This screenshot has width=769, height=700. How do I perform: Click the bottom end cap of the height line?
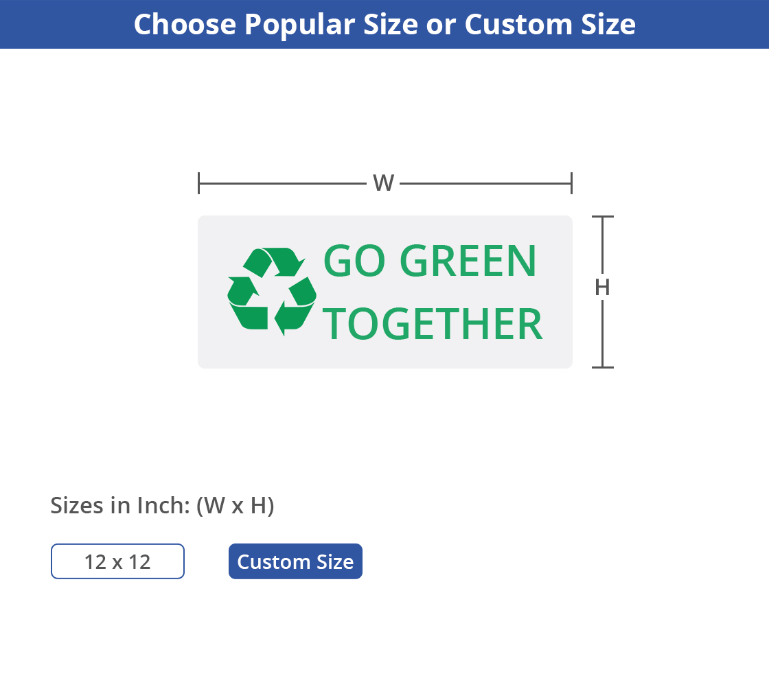click(x=602, y=367)
